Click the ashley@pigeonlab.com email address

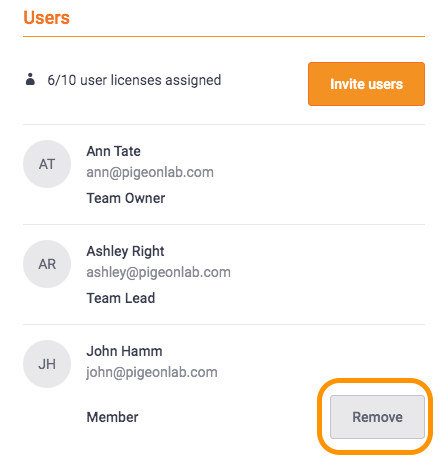pyautogui.click(x=158, y=273)
